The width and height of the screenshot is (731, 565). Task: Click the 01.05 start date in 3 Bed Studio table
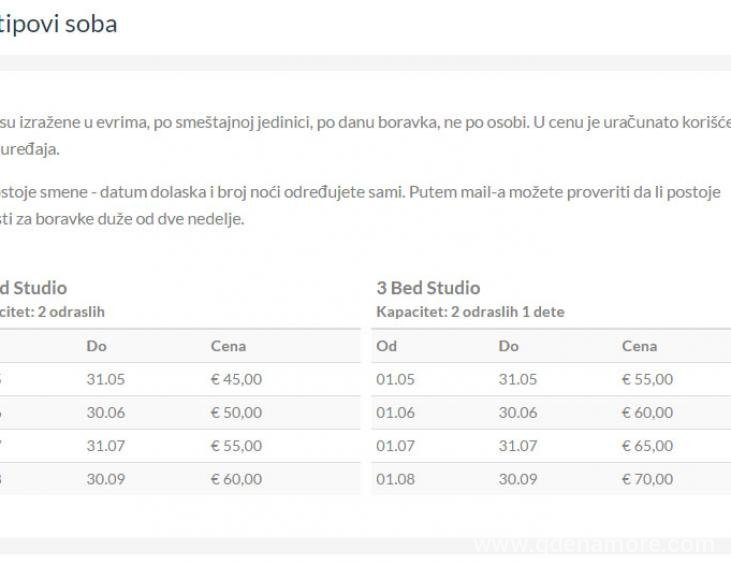(x=395, y=379)
